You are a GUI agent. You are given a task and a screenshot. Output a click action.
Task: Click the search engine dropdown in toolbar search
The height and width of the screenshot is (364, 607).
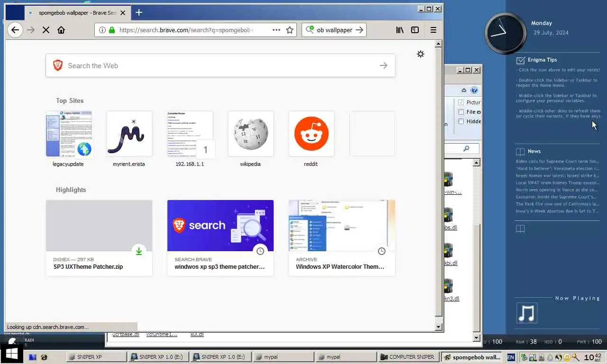pos(310,30)
